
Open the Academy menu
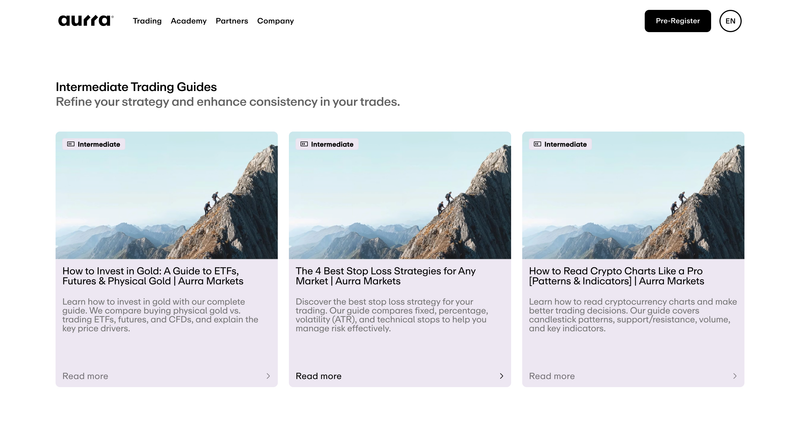pos(188,21)
